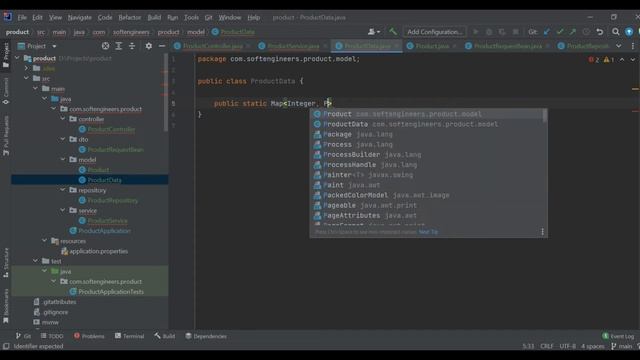Open the Pull Requests side tab
This screenshot has width=640, height=360.
[x=6, y=136]
